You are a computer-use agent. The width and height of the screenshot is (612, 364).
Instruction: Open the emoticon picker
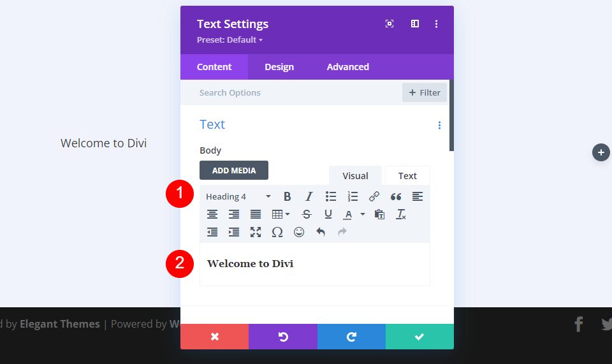pos(299,232)
